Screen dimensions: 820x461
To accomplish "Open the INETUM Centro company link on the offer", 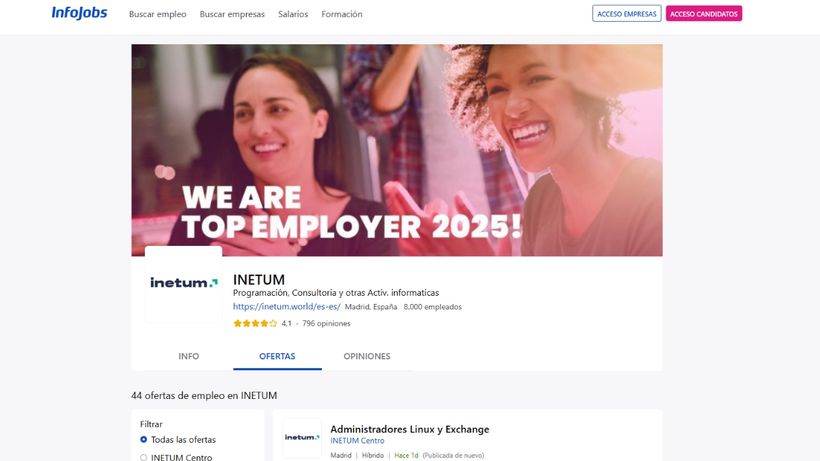I will [357, 441].
